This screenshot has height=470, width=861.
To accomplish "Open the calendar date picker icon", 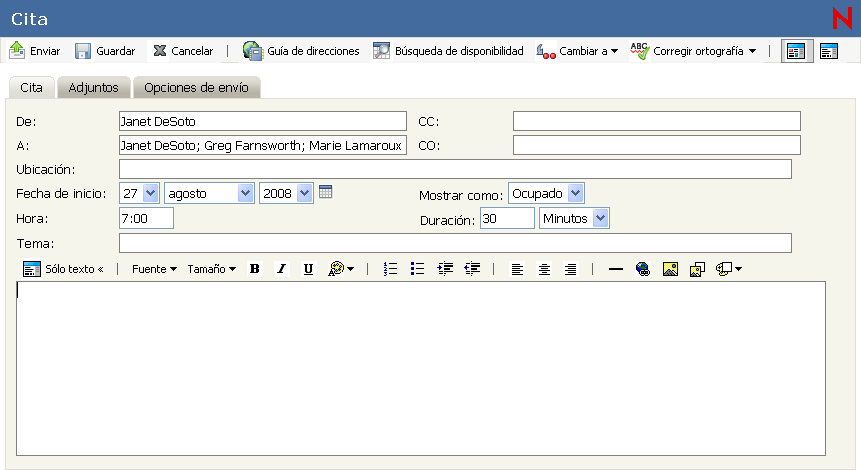I will pyautogui.click(x=326, y=192).
